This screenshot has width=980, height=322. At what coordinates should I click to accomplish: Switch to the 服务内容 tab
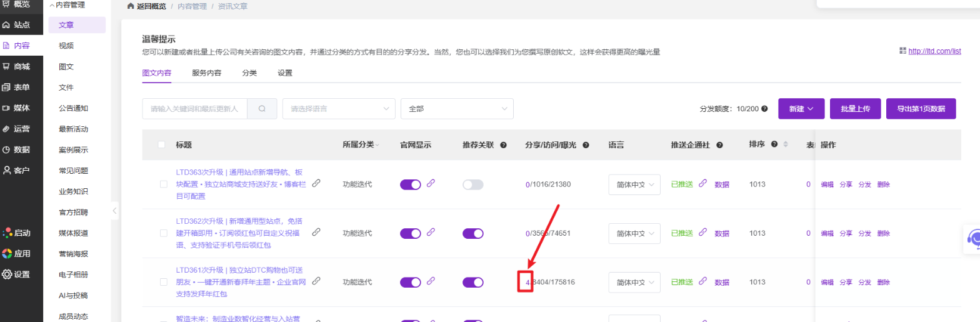point(206,73)
